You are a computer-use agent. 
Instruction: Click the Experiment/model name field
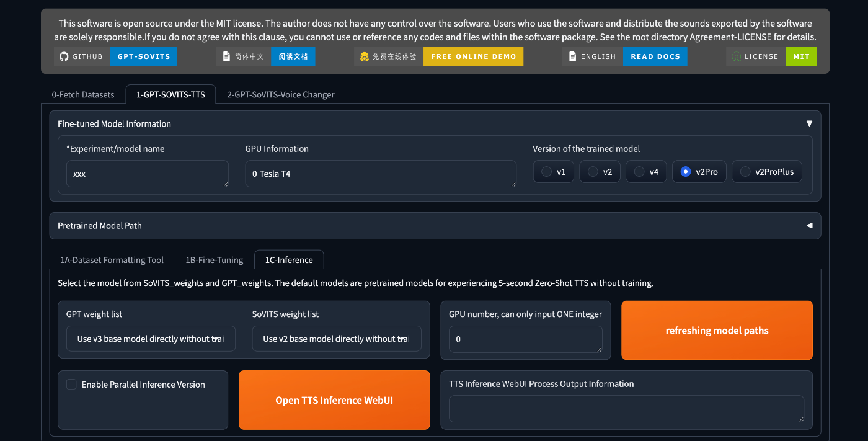(148, 174)
